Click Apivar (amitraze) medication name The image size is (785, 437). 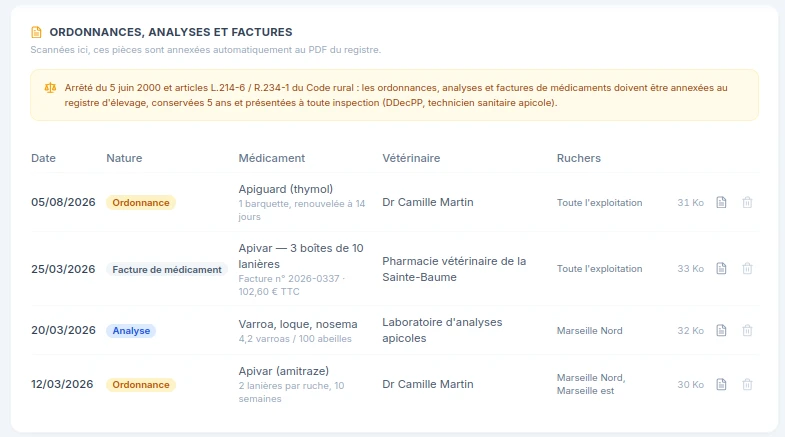pos(283,371)
